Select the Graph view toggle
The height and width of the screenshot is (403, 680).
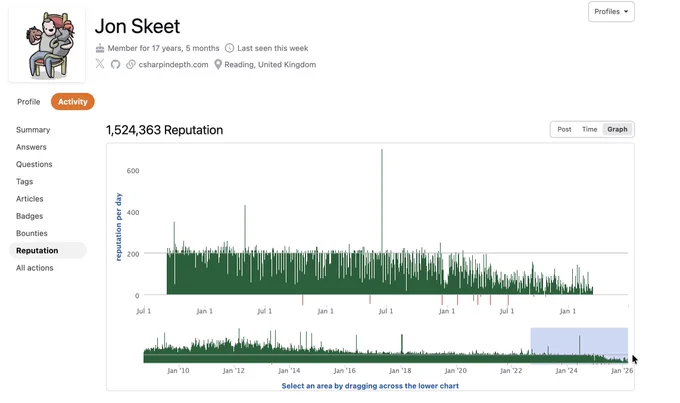(x=617, y=129)
